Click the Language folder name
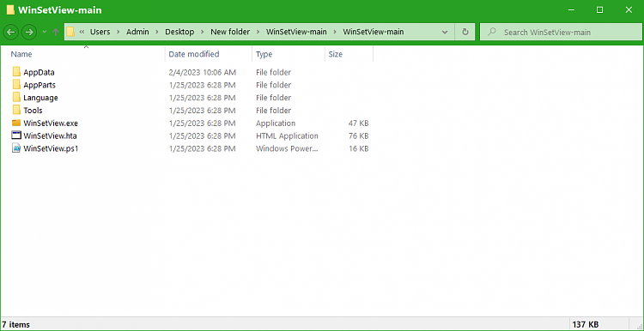Image resolution: width=644 pixels, height=331 pixels. click(40, 98)
